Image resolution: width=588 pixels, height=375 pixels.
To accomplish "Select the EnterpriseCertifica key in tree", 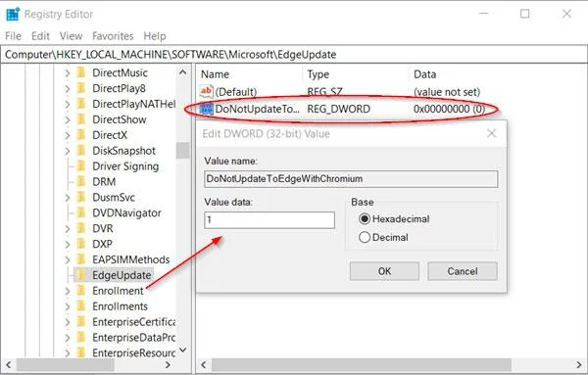I will pos(134,322).
